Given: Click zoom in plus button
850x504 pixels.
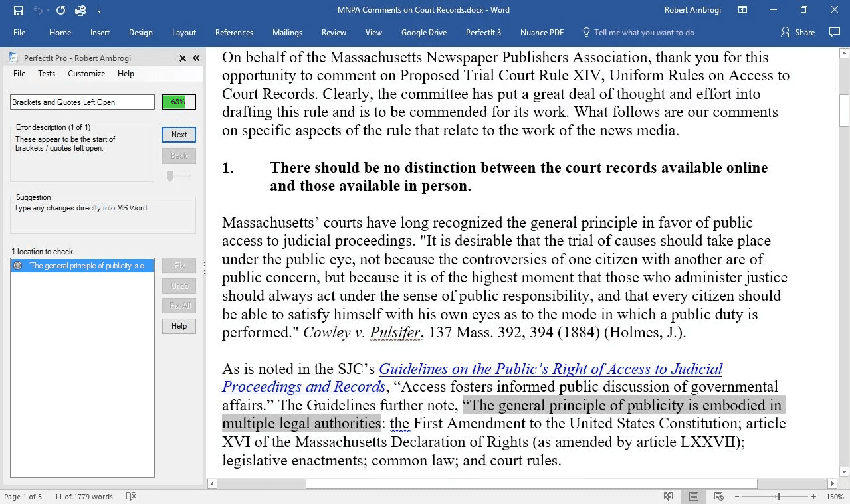Looking at the screenshot, I should pos(813,497).
